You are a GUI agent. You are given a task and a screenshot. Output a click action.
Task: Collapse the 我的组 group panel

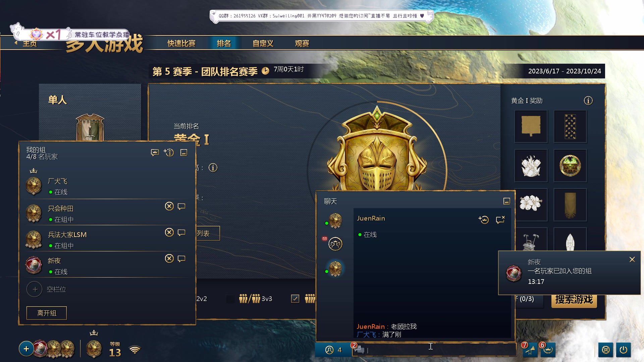184,153
